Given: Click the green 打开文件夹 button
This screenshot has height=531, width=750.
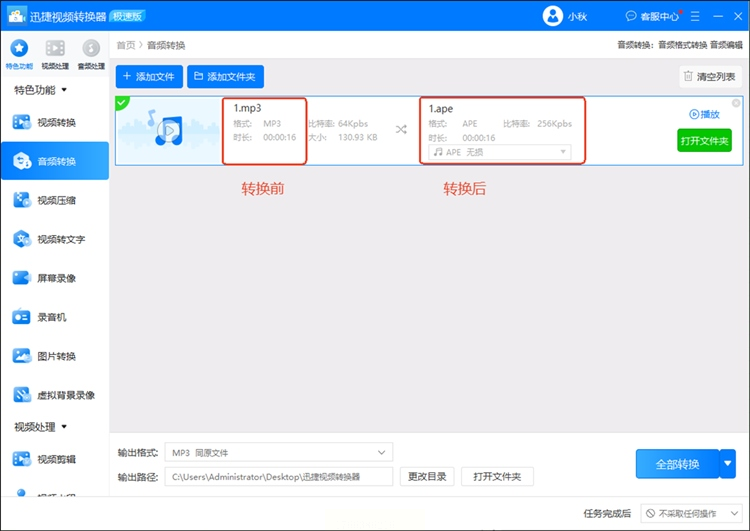Looking at the screenshot, I should pos(705,141).
